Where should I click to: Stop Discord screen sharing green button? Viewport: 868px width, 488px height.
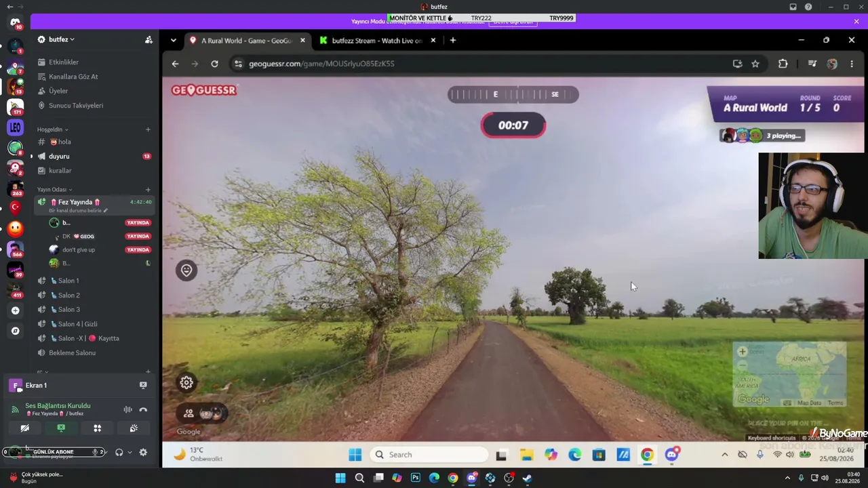pos(61,428)
